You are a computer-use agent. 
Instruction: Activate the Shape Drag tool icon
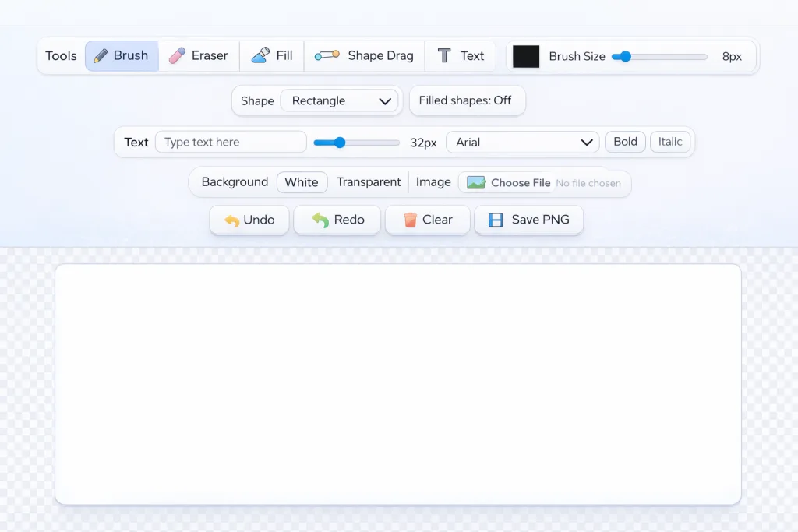pyautogui.click(x=327, y=55)
